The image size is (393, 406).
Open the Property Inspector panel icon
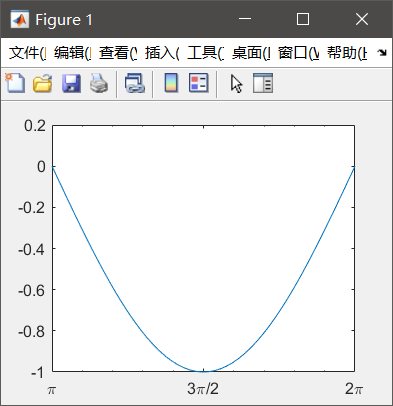263,83
